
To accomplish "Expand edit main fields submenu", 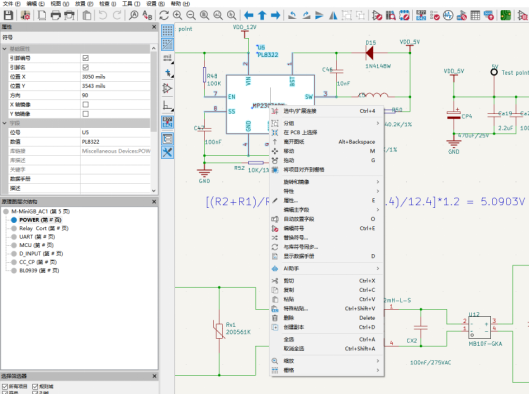I will click(378, 210).
